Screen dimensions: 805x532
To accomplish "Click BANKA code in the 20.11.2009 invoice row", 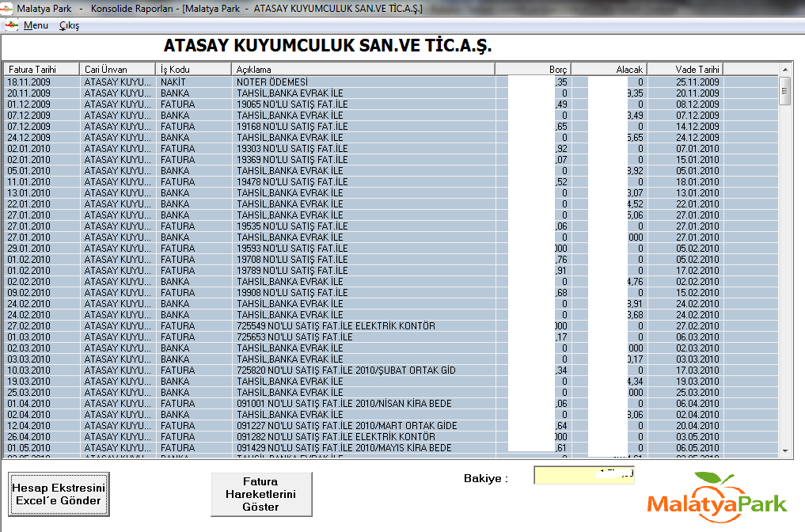I will pos(194,93).
